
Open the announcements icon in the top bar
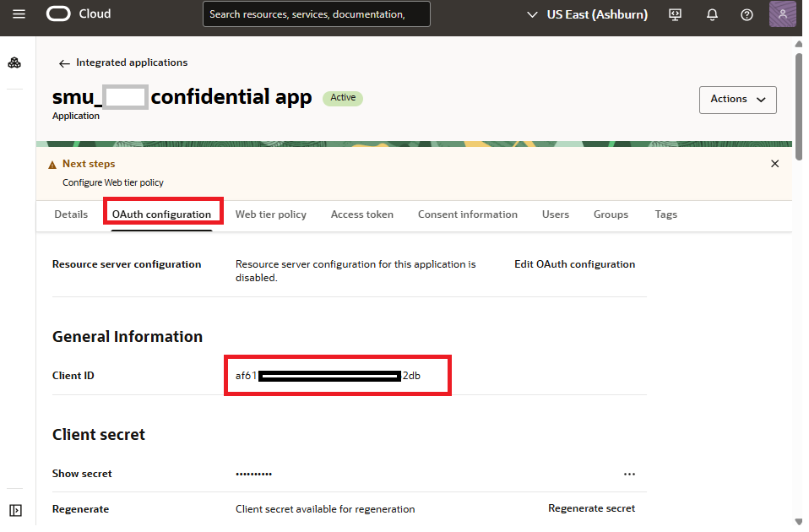(x=675, y=14)
